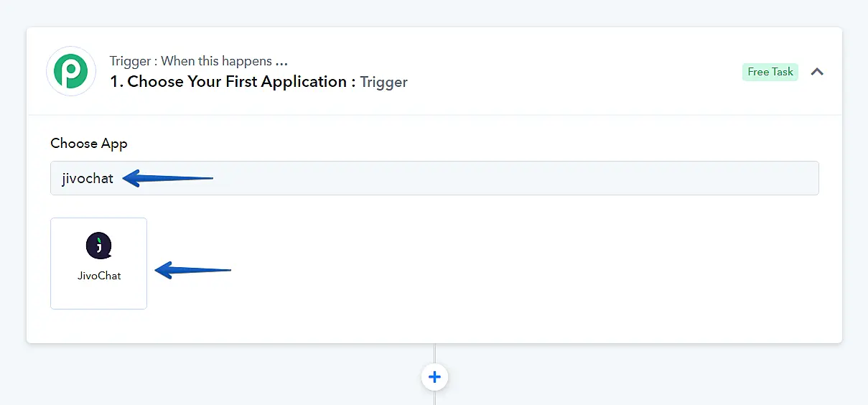The width and height of the screenshot is (868, 405).
Task: Click the "Free Task" badge
Action: click(770, 72)
